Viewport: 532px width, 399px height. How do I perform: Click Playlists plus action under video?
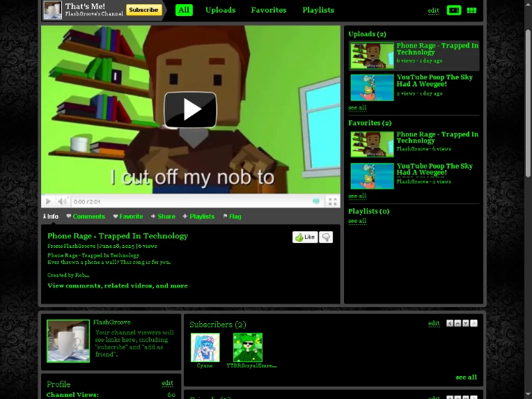(x=198, y=217)
